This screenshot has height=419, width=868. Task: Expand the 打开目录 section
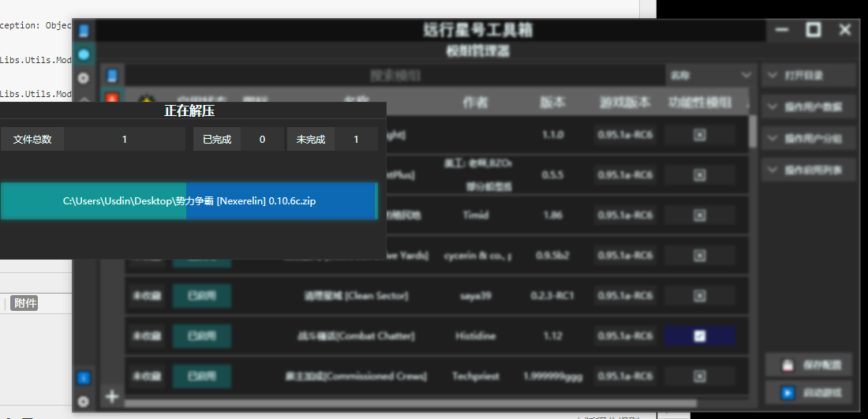(808, 76)
